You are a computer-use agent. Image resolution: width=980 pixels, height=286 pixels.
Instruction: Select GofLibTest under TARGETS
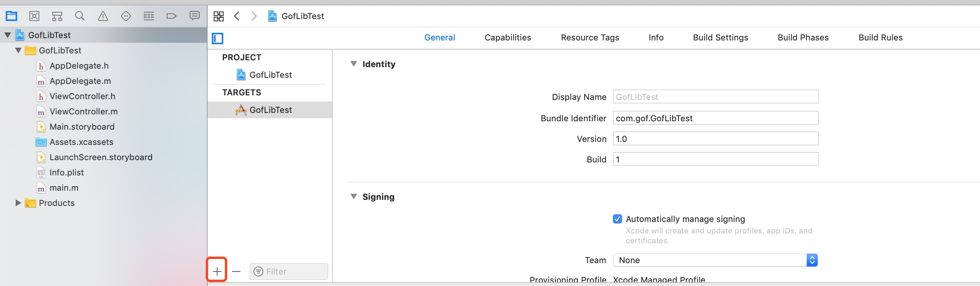click(270, 110)
